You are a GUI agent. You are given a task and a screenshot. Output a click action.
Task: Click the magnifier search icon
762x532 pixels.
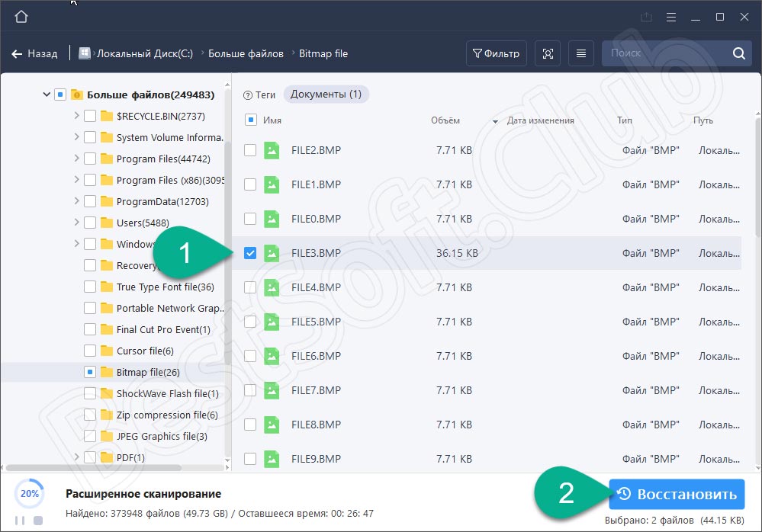point(738,53)
